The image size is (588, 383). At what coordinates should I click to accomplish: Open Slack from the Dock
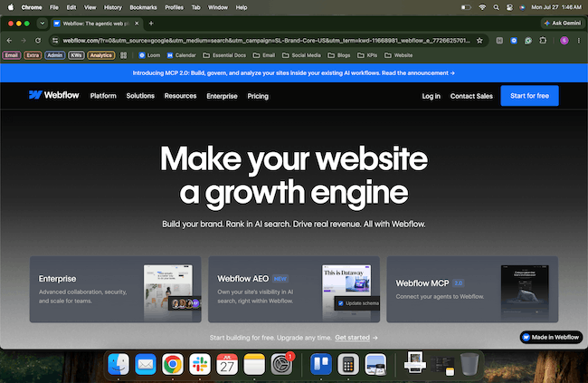(x=200, y=364)
